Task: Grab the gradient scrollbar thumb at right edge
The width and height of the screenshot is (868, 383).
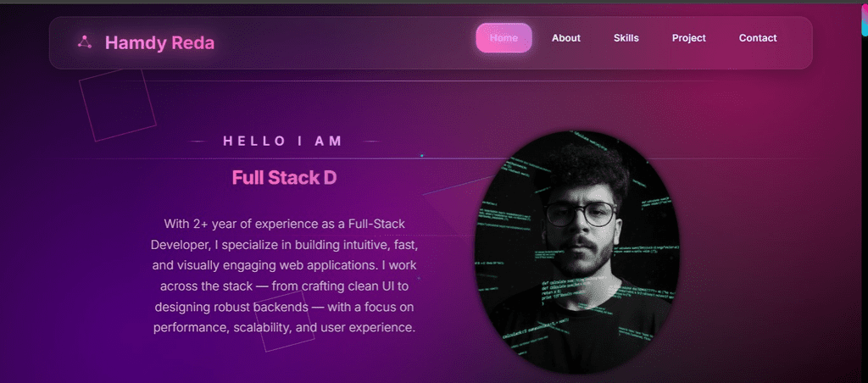Action: point(864,19)
